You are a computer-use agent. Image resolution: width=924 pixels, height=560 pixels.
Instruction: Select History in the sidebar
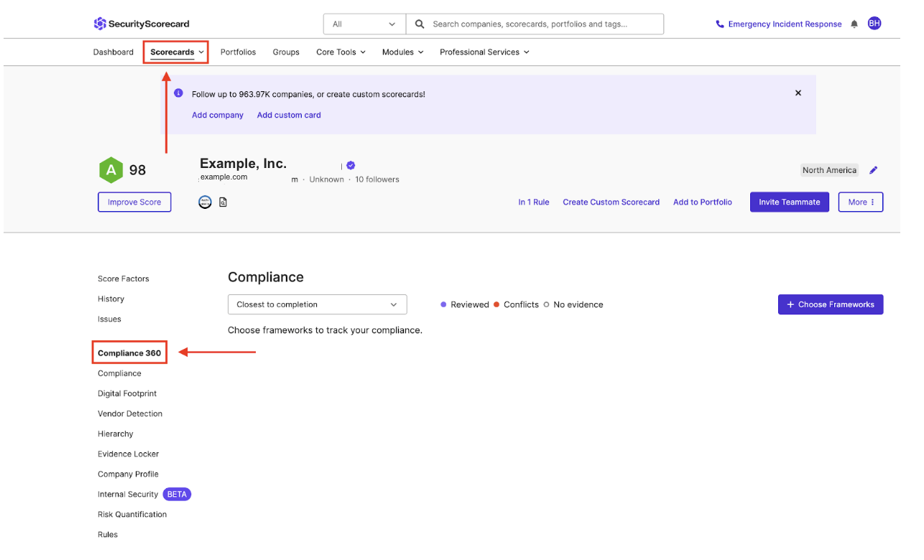[111, 299]
